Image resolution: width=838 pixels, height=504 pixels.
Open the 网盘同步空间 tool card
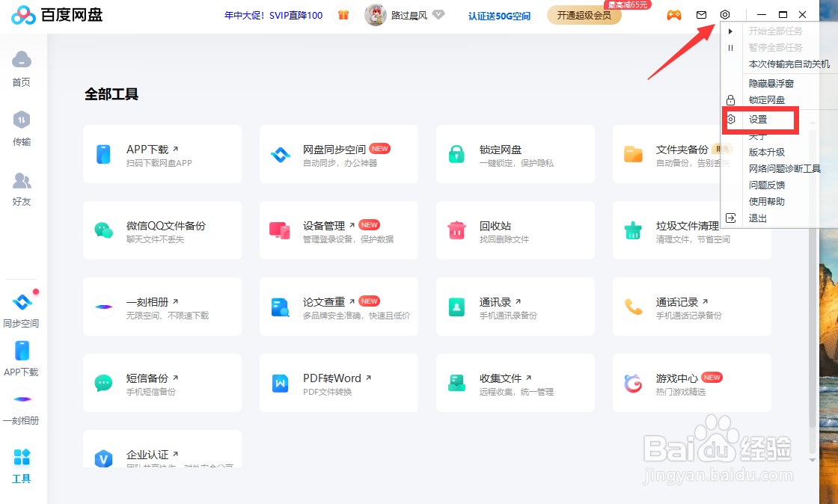[x=339, y=154]
